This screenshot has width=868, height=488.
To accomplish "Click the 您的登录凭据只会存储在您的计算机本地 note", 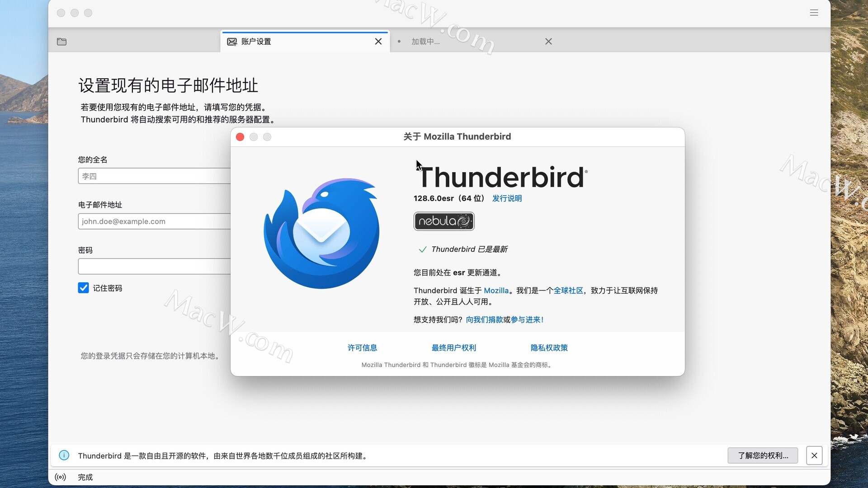I will tap(151, 356).
